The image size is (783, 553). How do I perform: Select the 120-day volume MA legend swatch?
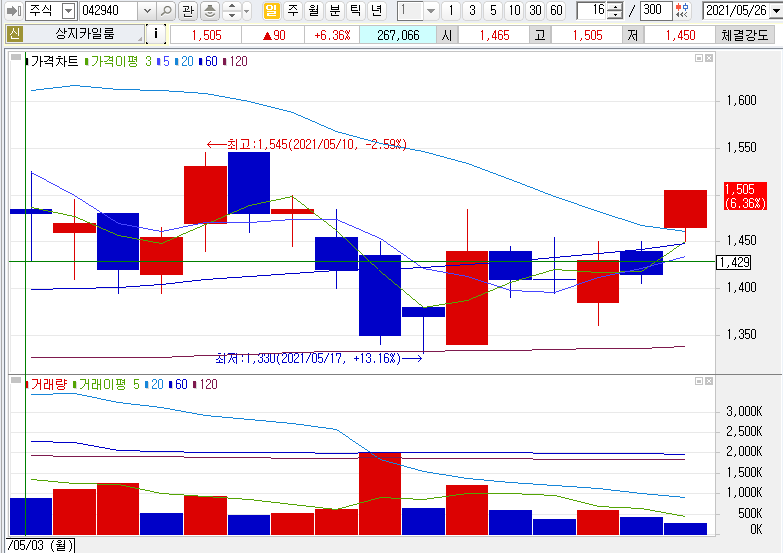195,384
